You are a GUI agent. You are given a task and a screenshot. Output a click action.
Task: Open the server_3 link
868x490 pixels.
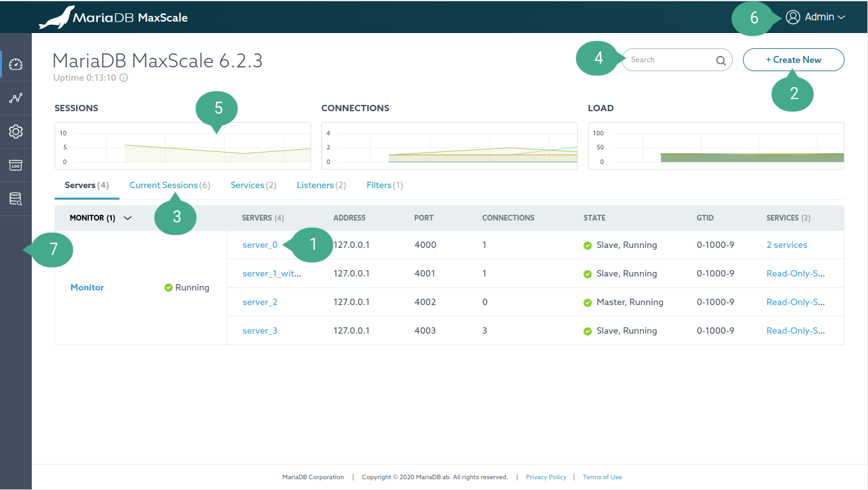pyautogui.click(x=260, y=330)
